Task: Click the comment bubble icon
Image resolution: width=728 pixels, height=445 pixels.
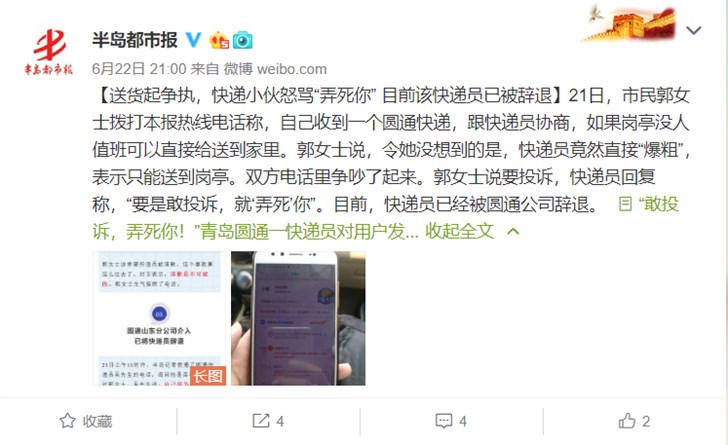Action: 443,421
